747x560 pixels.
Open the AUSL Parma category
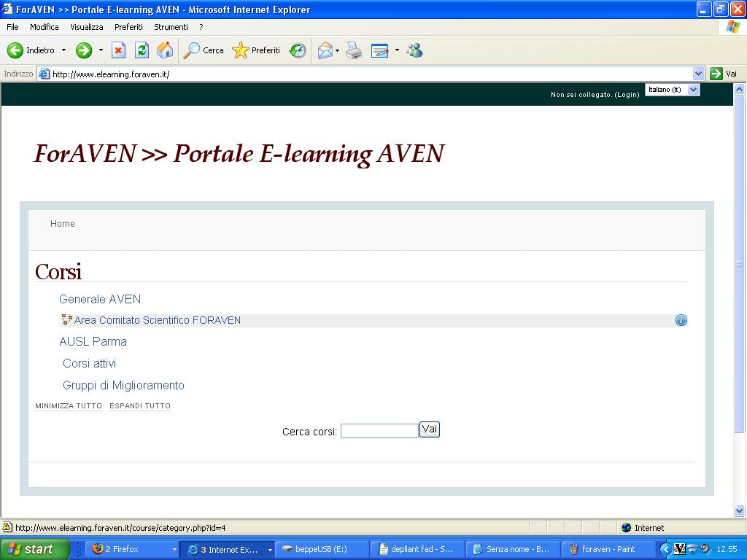(x=93, y=341)
